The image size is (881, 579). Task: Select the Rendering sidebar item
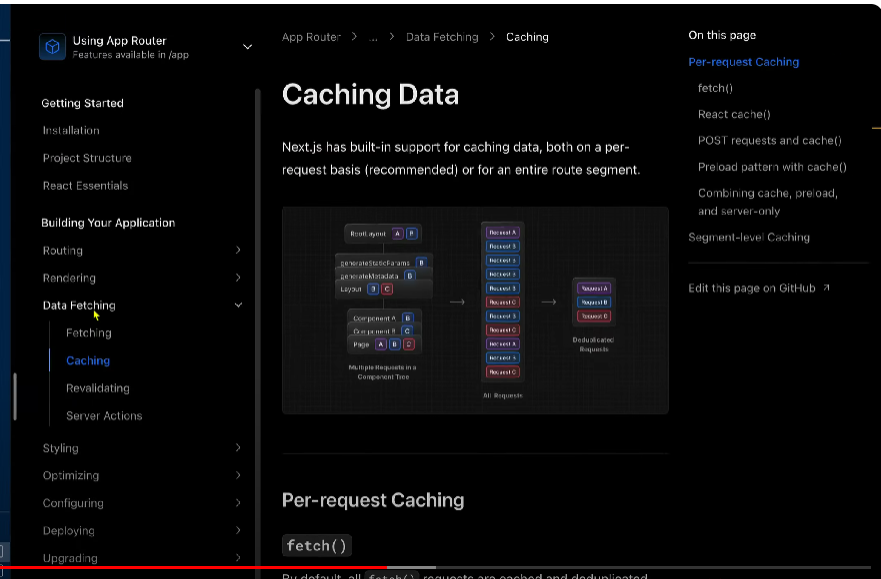69,278
